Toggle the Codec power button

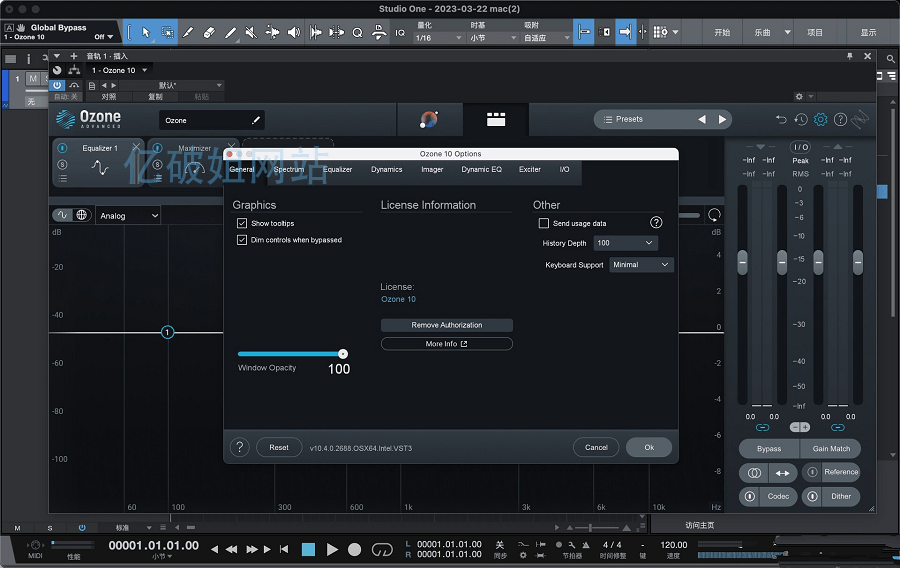point(750,496)
